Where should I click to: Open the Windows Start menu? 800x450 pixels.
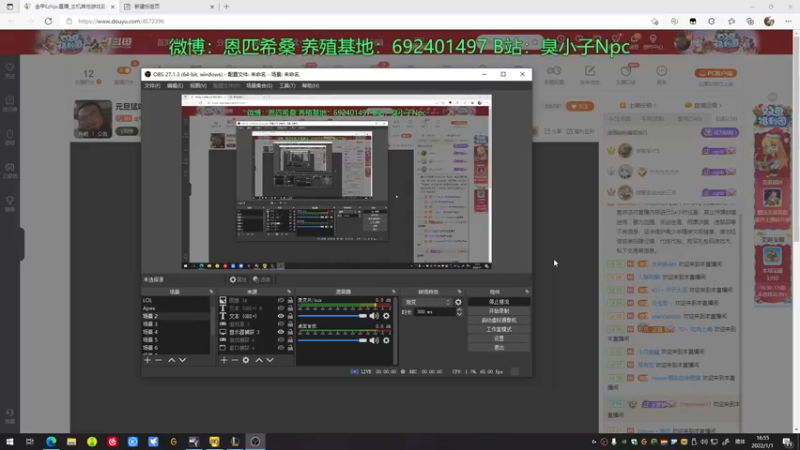tap(10, 441)
